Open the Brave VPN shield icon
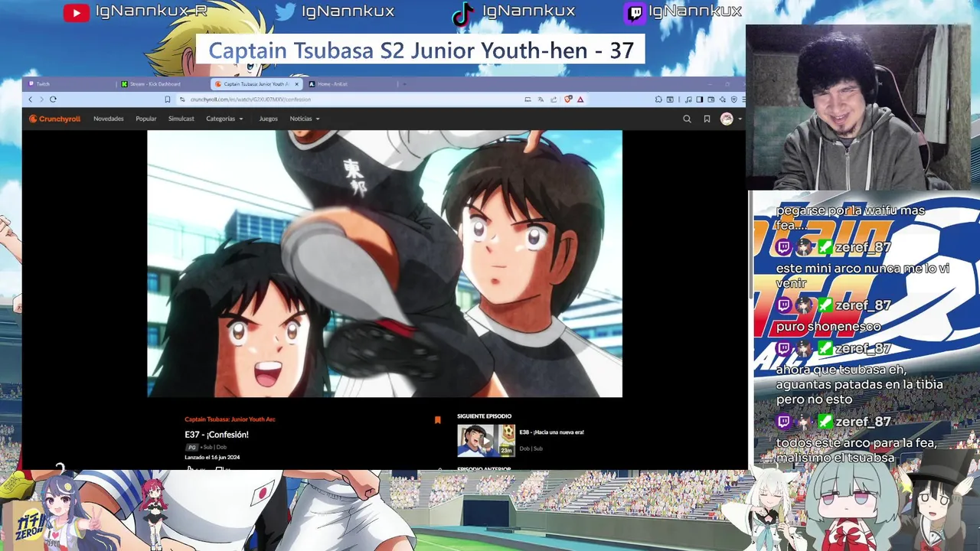This screenshot has width=980, height=551. (x=734, y=99)
